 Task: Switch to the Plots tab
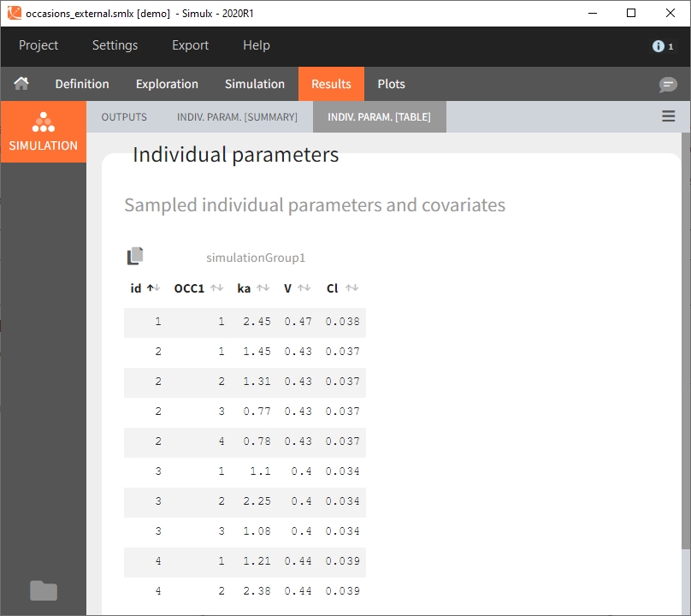391,84
